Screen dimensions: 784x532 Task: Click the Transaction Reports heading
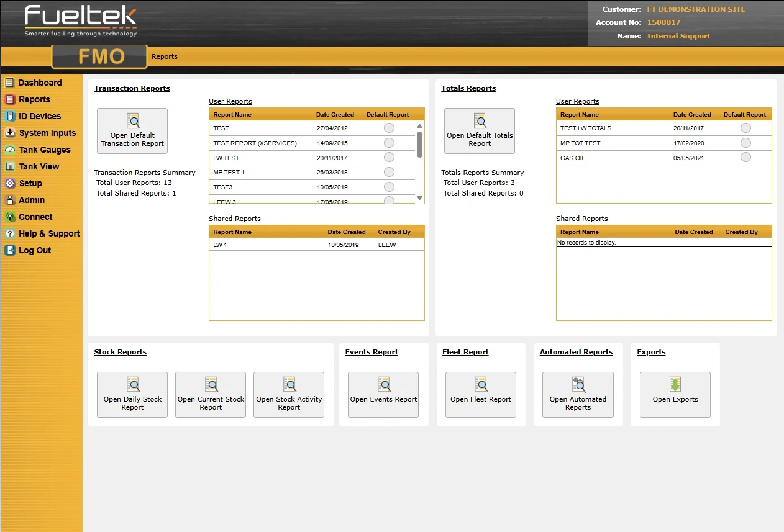point(132,88)
